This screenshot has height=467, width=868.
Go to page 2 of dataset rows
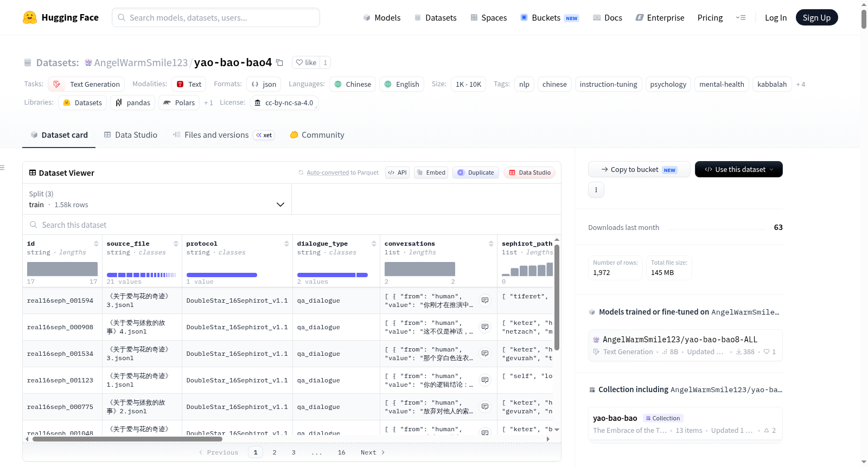[x=275, y=452]
